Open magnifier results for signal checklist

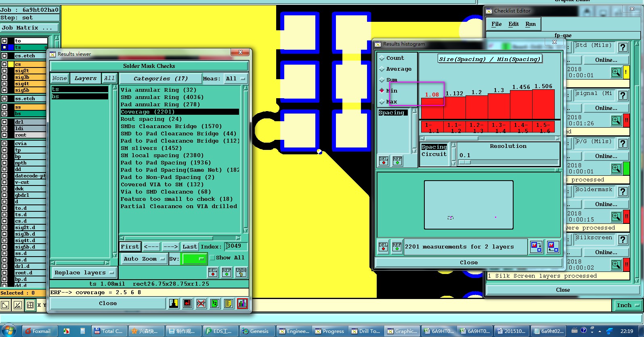(616, 120)
